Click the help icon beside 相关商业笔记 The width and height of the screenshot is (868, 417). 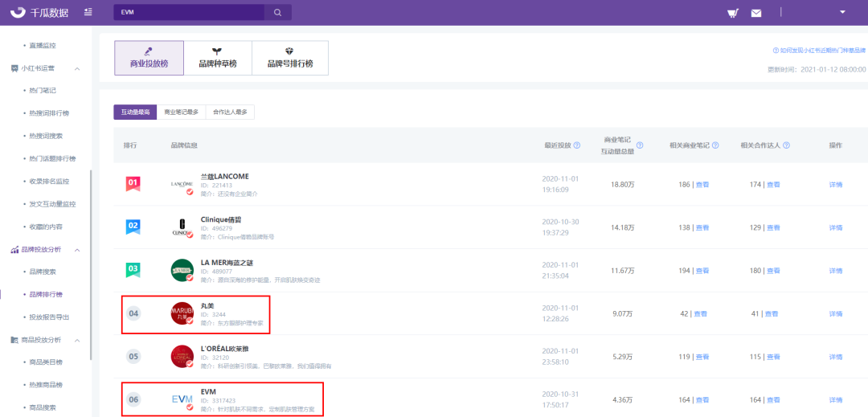pos(715,145)
